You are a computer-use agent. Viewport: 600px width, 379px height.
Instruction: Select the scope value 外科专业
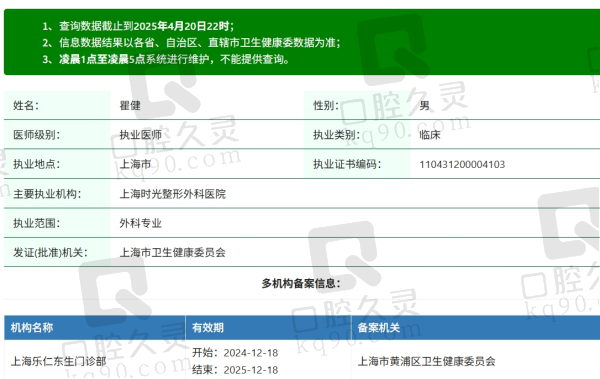coord(140,223)
